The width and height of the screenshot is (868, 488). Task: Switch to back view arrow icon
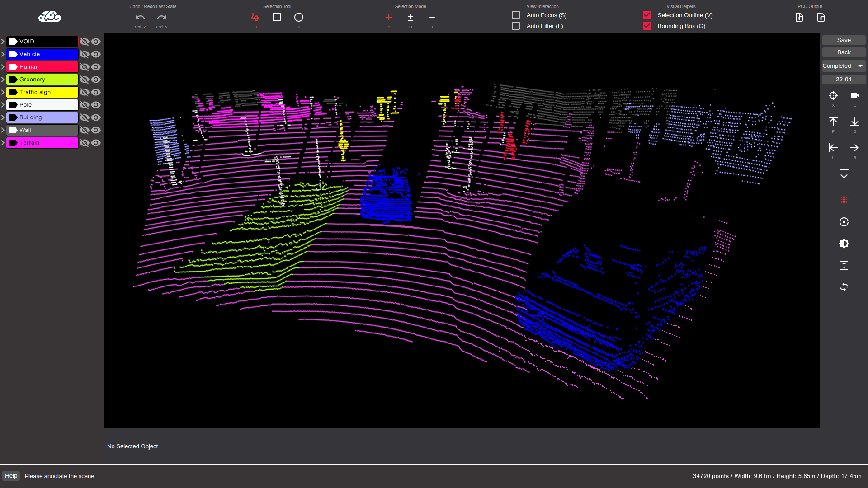[x=855, y=122]
